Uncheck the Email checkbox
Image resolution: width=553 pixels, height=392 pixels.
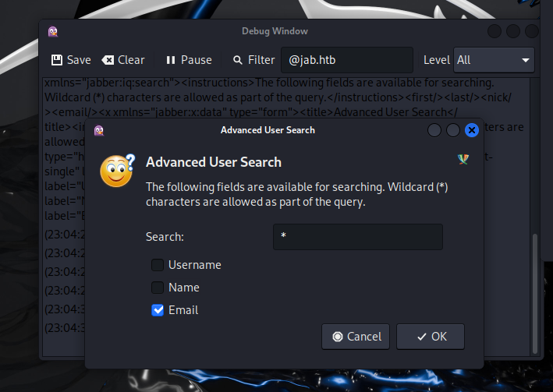158,310
